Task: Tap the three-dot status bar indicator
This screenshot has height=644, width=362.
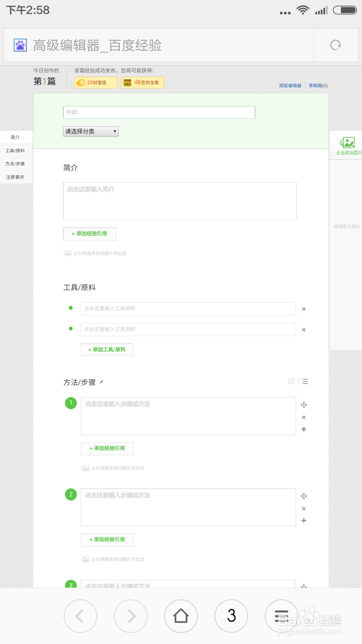Action: tap(285, 13)
